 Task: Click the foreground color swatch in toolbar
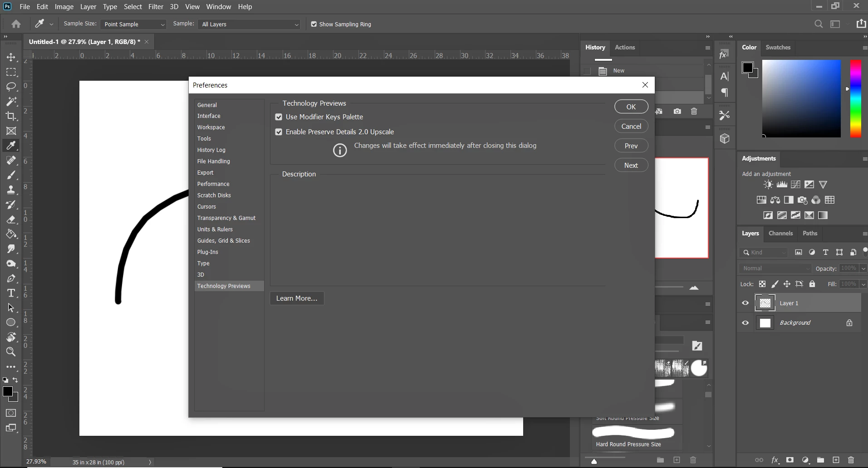(x=7, y=392)
